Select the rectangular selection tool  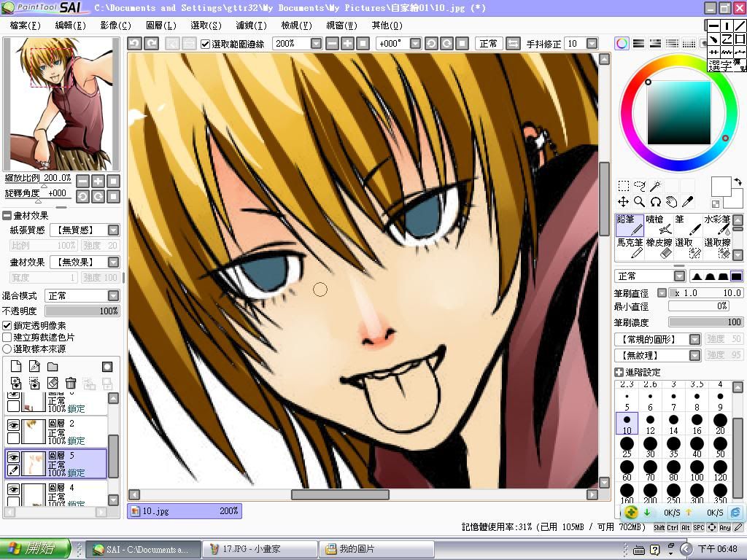click(x=624, y=186)
